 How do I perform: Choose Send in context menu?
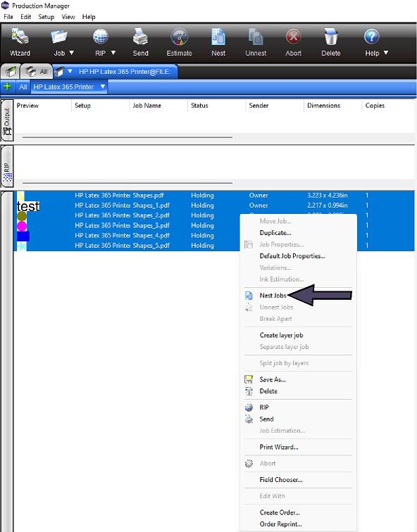click(266, 419)
